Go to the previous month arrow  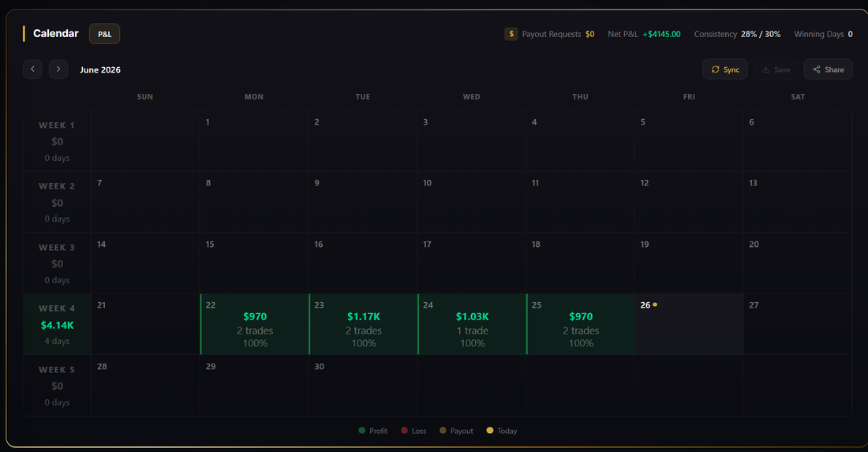[x=32, y=69]
